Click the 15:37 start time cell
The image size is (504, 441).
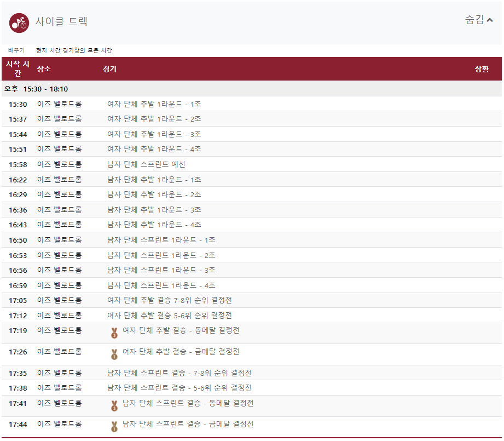pyautogui.click(x=18, y=119)
